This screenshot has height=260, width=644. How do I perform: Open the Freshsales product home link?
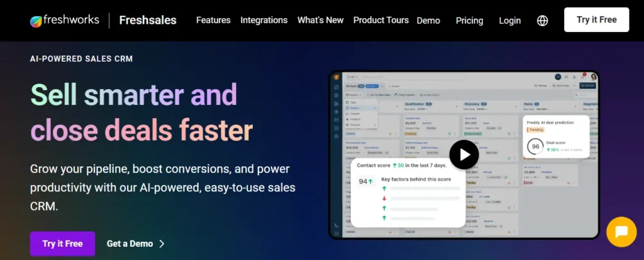click(x=148, y=20)
